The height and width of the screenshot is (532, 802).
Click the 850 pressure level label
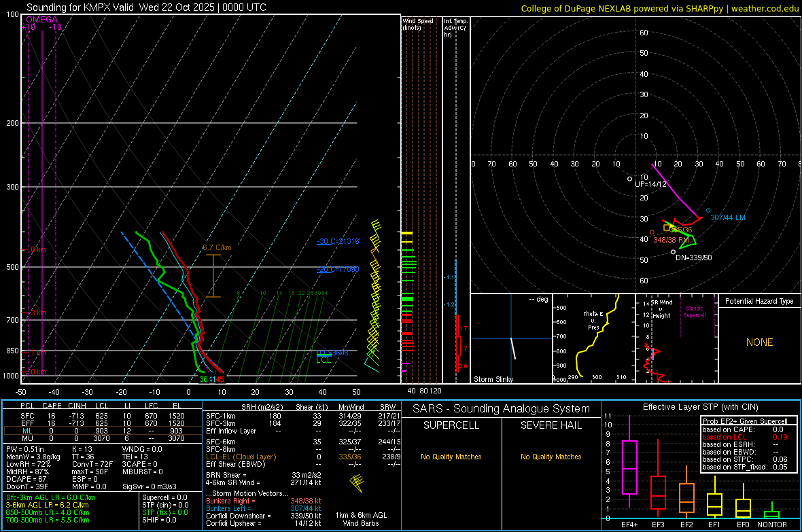click(x=12, y=351)
